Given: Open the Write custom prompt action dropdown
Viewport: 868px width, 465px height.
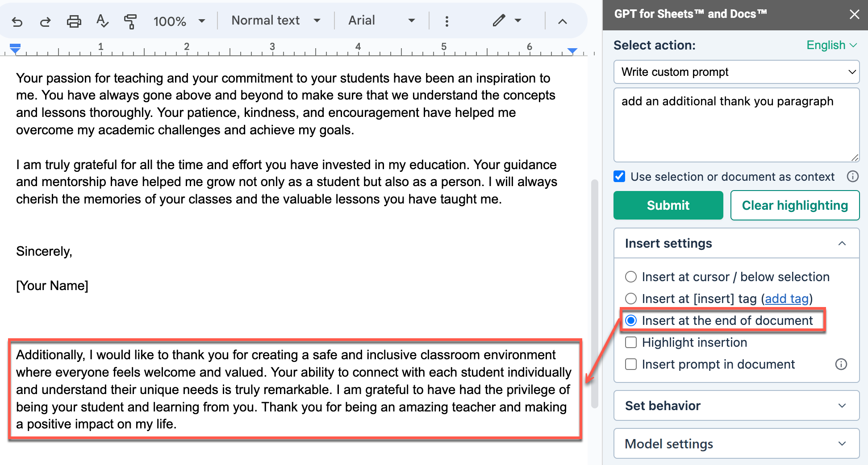Looking at the screenshot, I should point(736,72).
